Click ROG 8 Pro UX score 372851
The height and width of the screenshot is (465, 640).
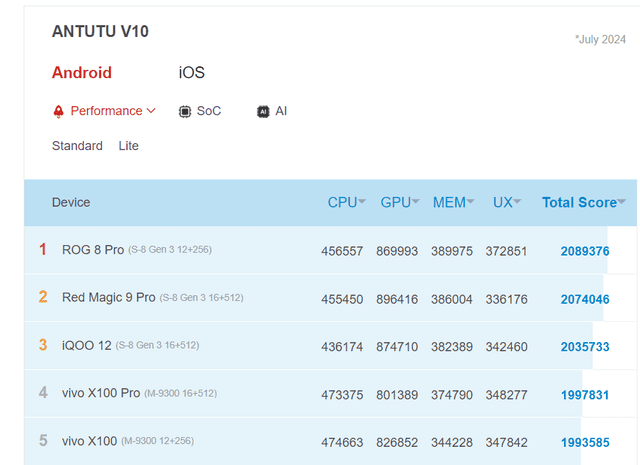coord(507,251)
